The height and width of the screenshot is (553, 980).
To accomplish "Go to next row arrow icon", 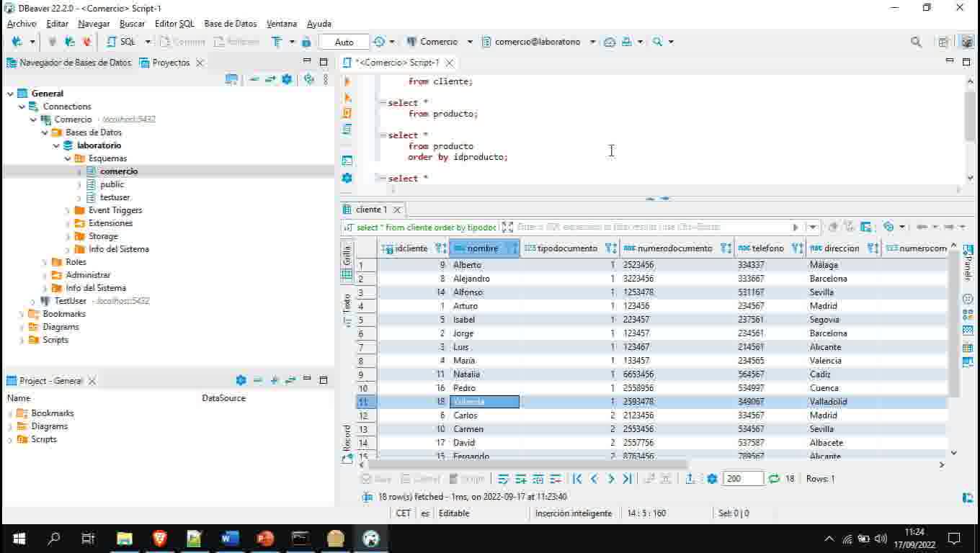I will (x=610, y=479).
